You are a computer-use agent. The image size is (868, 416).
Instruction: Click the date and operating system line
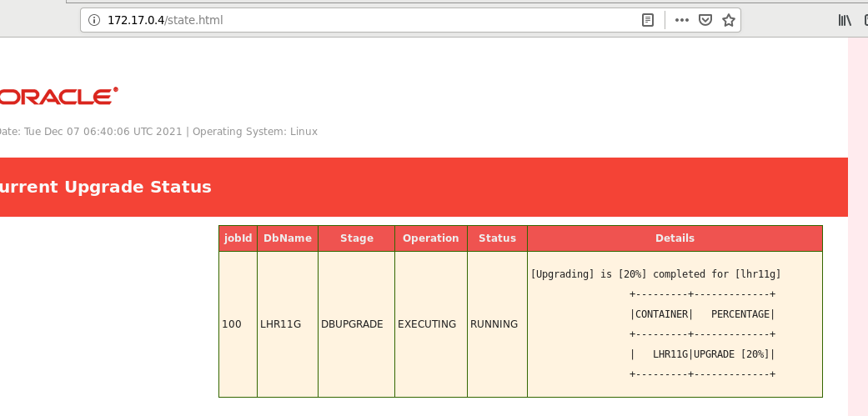158,132
